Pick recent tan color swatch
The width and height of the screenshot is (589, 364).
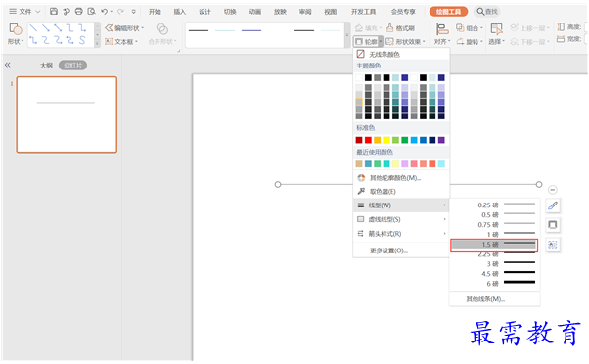point(359,164)
